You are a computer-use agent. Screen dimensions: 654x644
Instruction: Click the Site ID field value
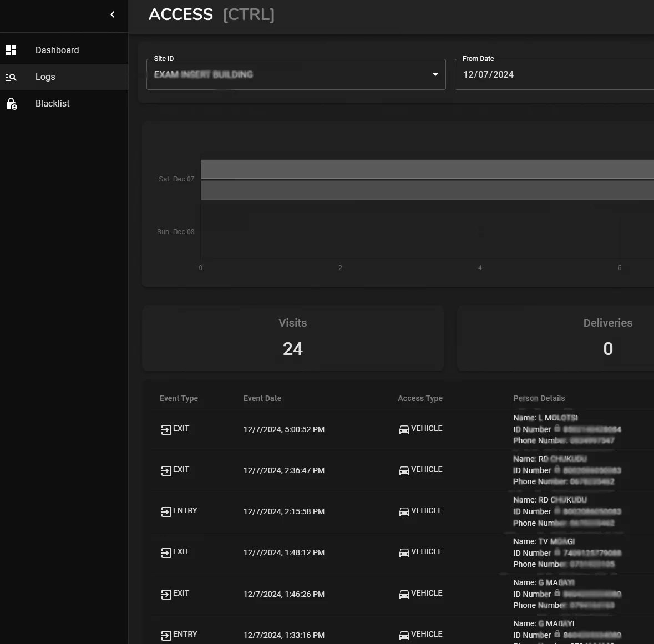pyautogui.click(x=203, y=75)
